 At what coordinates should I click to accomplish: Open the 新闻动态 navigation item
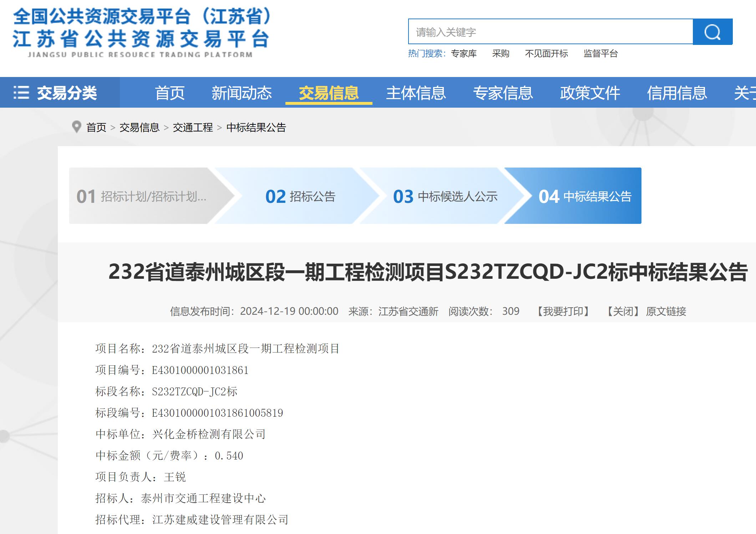pyautogui.click(x=242, y=93)
